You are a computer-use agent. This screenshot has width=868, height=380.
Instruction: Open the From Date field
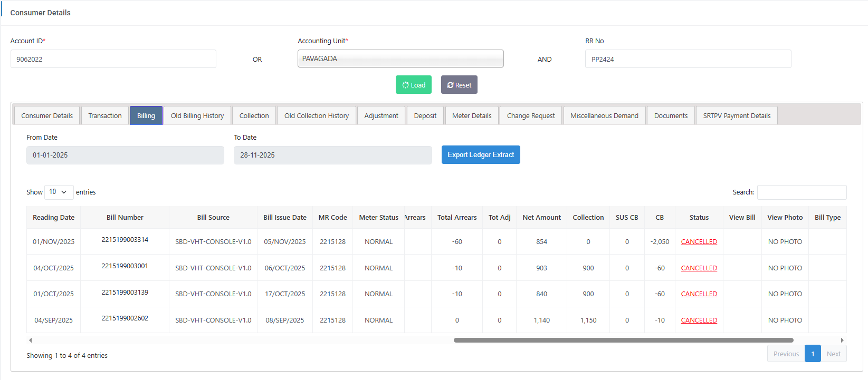click(x=125, y=155)
